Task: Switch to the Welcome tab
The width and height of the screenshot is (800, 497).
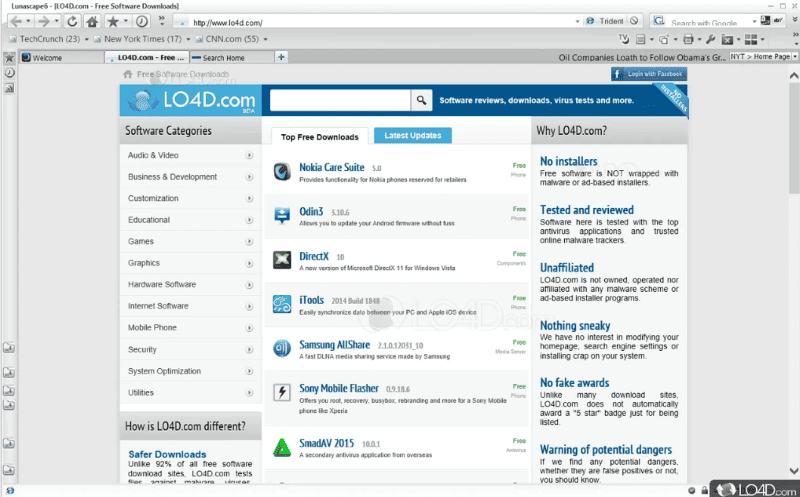Action: (61, 58)
